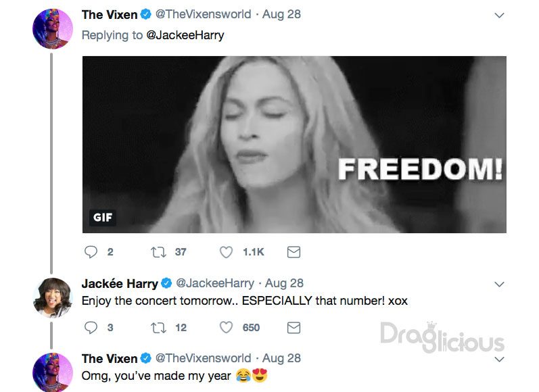Image resolution: width=539 pixels, height=392 pixels.
Task: Open The Vixen name on bottom tweet
Action: (x=110, y=358)
